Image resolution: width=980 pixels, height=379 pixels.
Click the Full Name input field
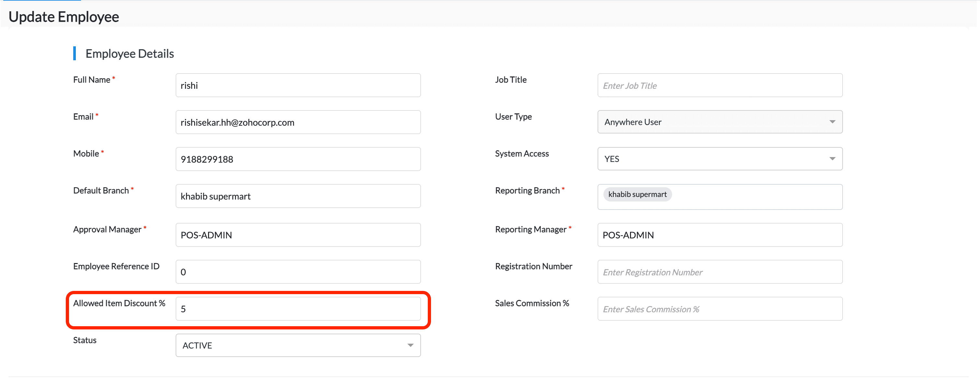[298, 85]
